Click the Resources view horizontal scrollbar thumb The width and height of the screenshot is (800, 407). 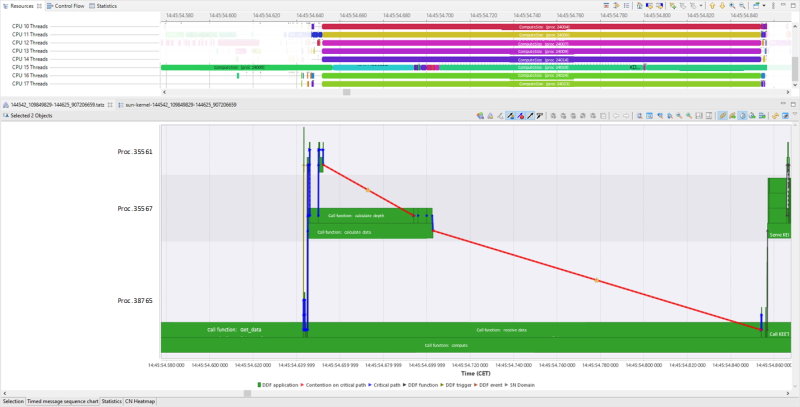coord(346,92)
